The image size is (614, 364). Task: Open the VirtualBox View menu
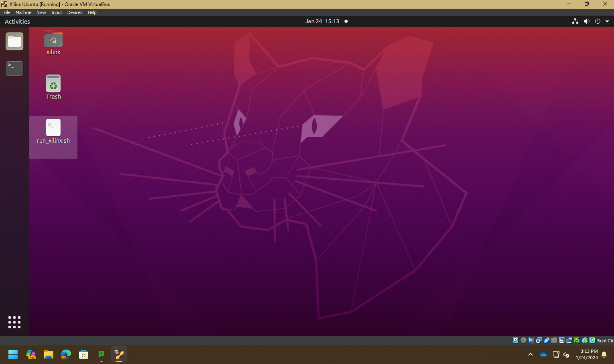click(x=41, y=12)
